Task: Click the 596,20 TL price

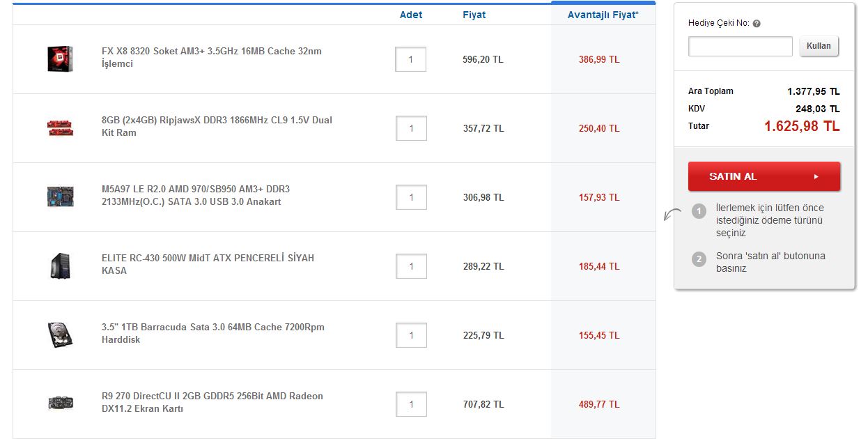Action: tap(483, 59)
